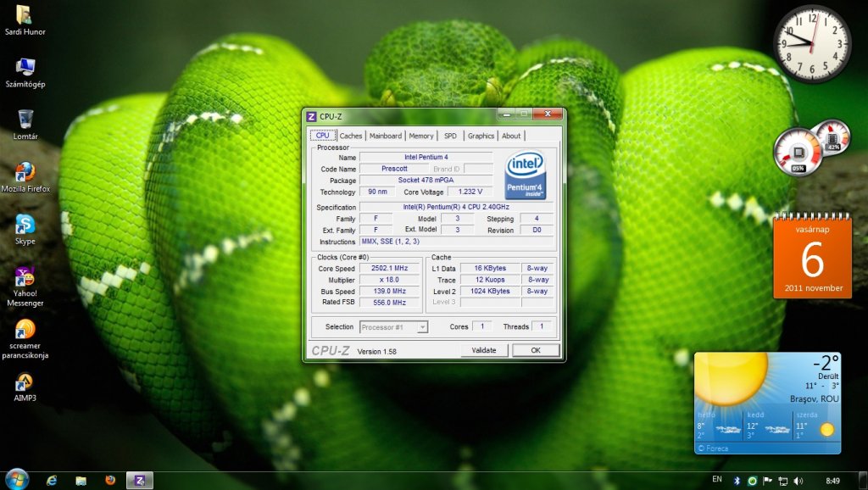Switch to the Mainboard tab
The height and width of the screenshot is (490, 868).
coord(386,136)
